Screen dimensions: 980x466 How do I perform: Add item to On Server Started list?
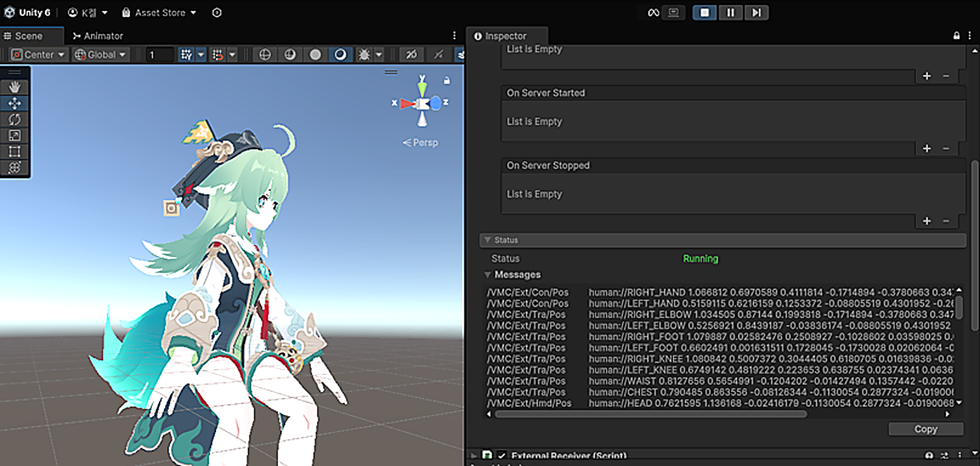coord(927,149)
